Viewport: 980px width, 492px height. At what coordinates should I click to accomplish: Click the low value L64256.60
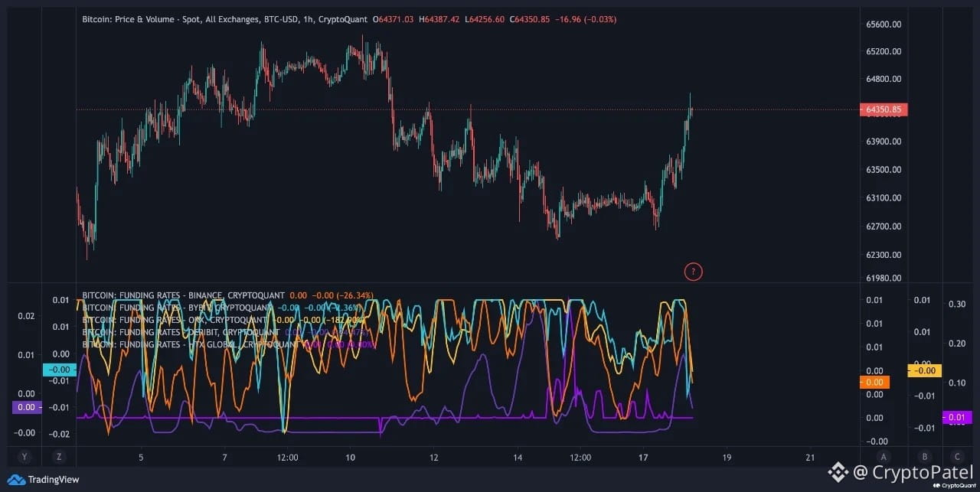485,18
